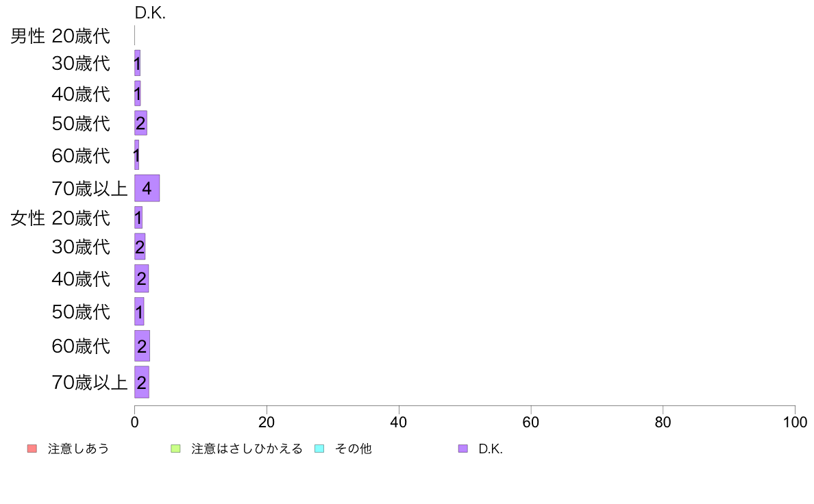Click the axis tick label 100
The width and height of the screenshot is (814, 504).
pos(795,422)
